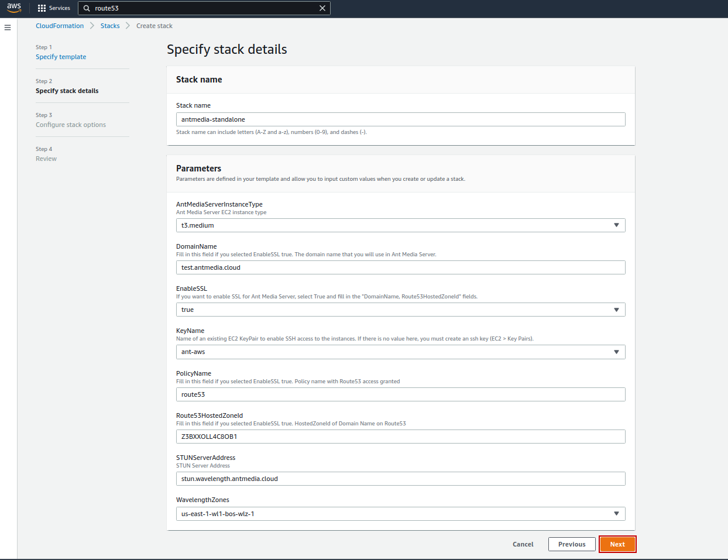Click the search magnifier icon

(x=87, y=8)
